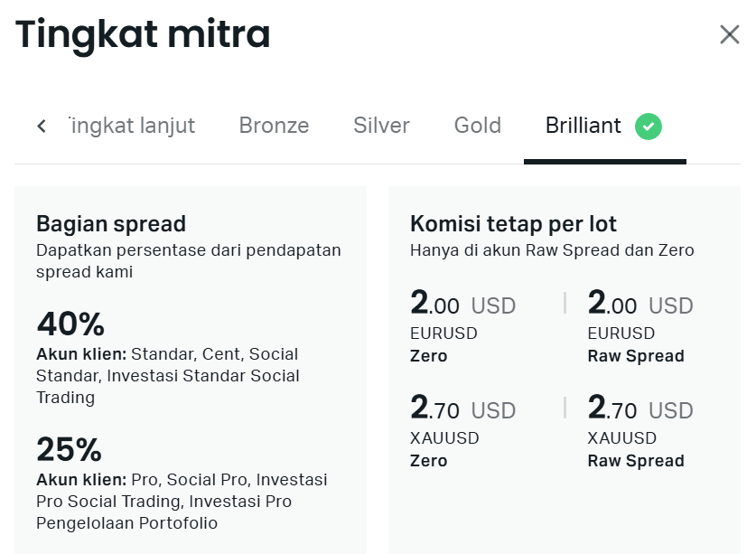Select the Brilliant tier tab

[x=583, y=127]
